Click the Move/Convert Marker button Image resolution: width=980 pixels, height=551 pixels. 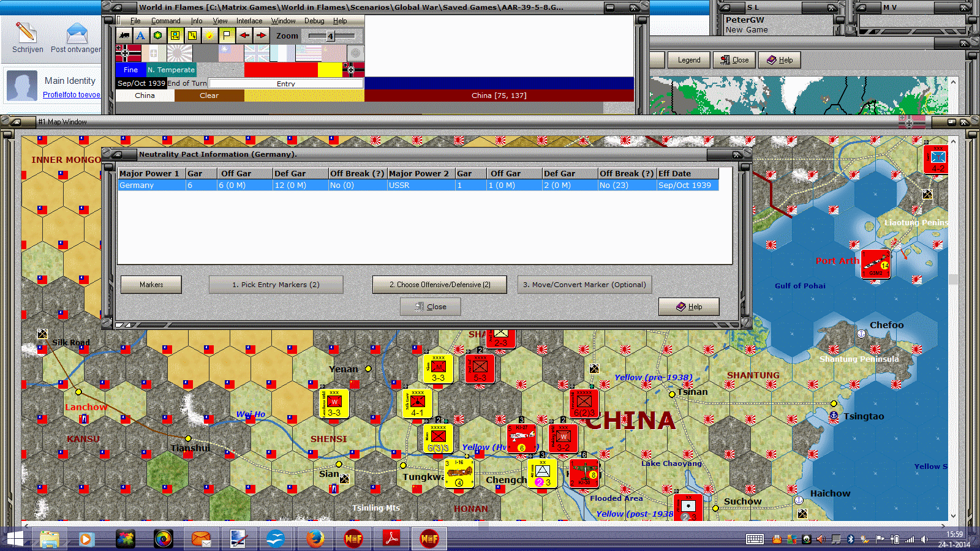584,284
